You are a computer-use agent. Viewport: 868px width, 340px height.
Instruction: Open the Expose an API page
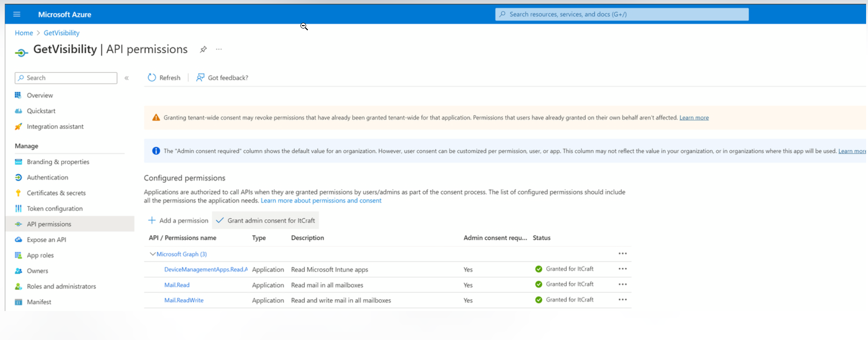[46, 240]
